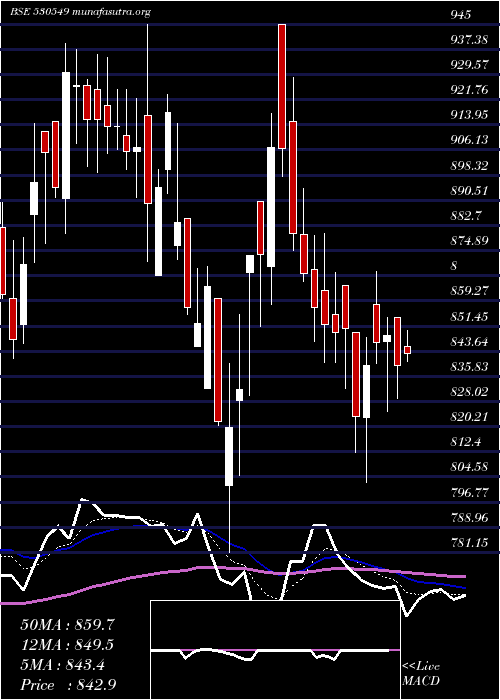Click the 788.96 price label
The height and width of the screenshot is (700, 500).
click(x=469, y=517)
